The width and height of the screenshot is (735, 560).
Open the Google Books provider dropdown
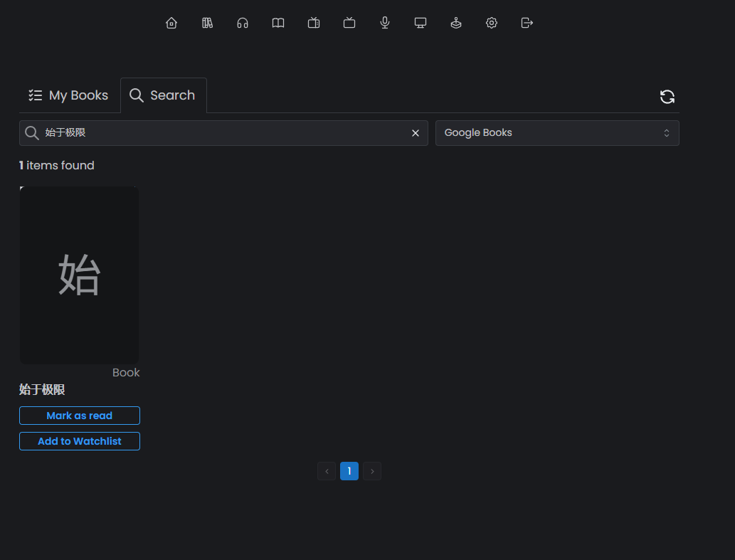click(x=556, y=133)
